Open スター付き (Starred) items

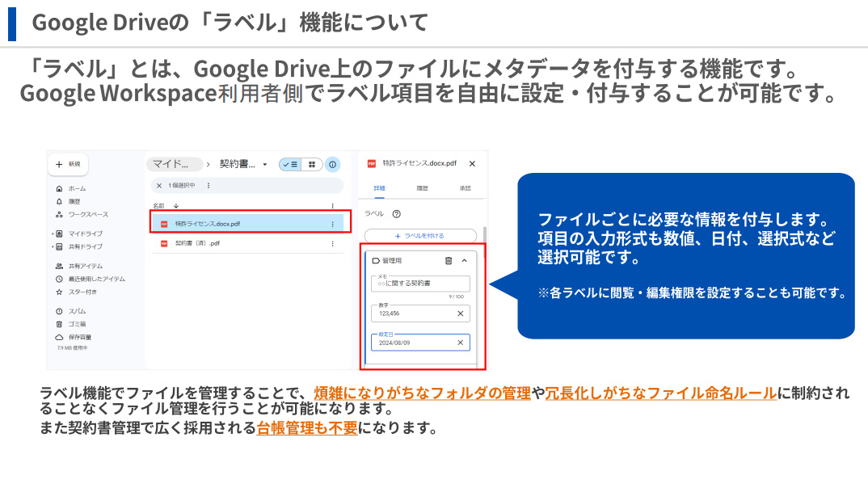tap(82, 292)
